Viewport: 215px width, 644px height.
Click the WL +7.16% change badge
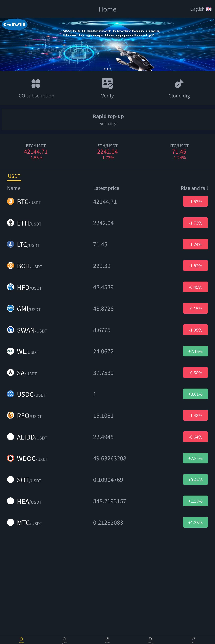tap(195, 351)
